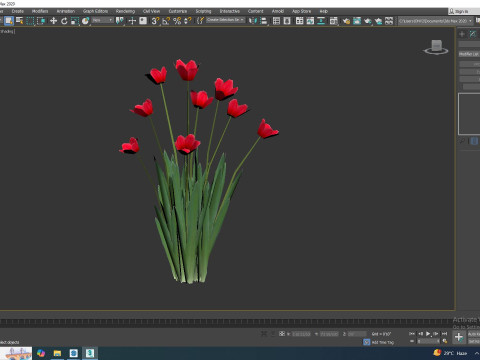Toggle Percent Snap
The image size is (480, 360).
click(x=177, y=21)
